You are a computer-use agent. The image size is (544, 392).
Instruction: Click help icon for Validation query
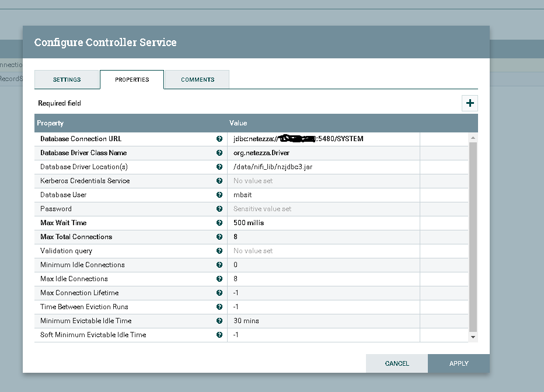click(x=219, y=251)
